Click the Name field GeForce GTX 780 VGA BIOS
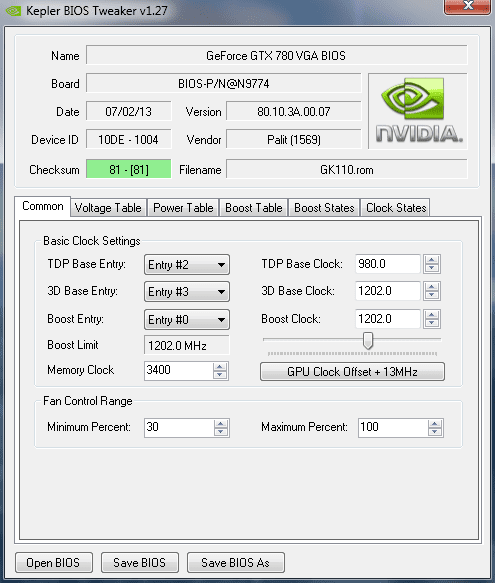The width and height of the screenshot is (495, 583). [x=276, y=55]
